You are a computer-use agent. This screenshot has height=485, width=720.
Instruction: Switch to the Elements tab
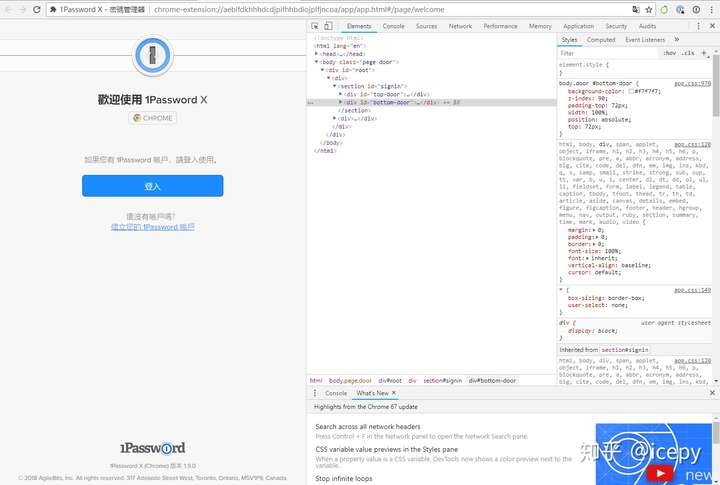359,26
